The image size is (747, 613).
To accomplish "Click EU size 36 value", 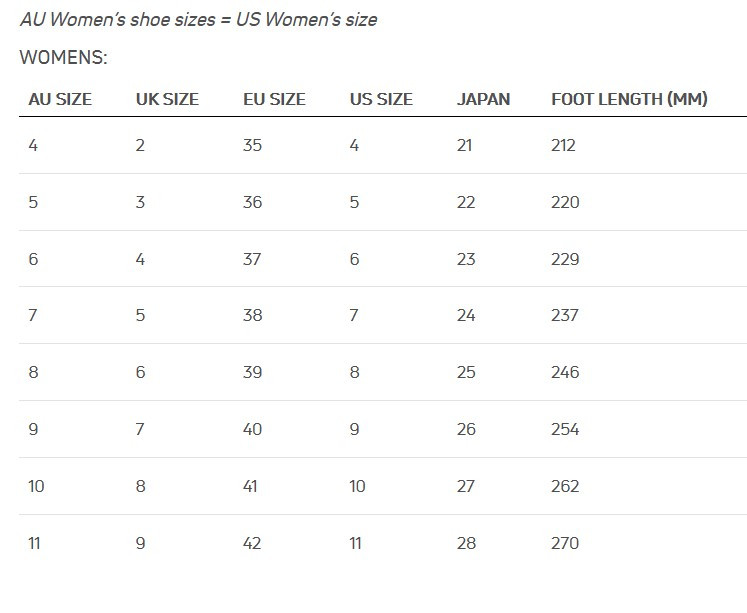I will (252, 202).
